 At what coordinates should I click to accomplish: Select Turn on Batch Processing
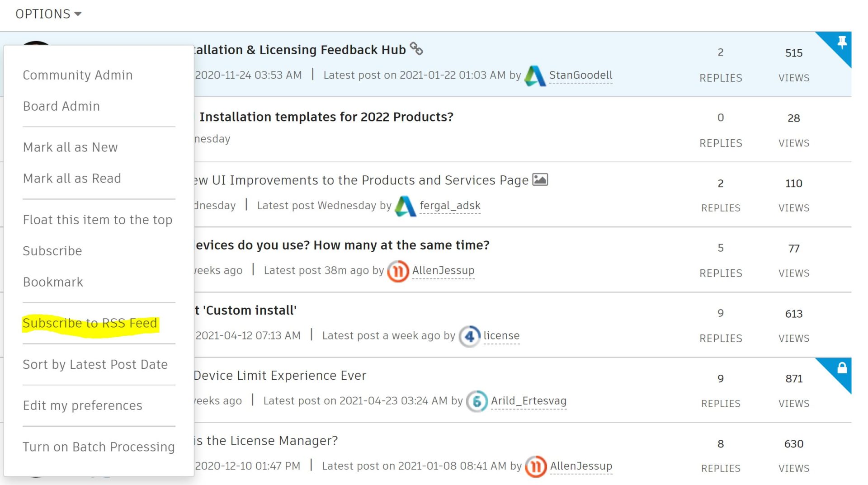tap(99, 447)
